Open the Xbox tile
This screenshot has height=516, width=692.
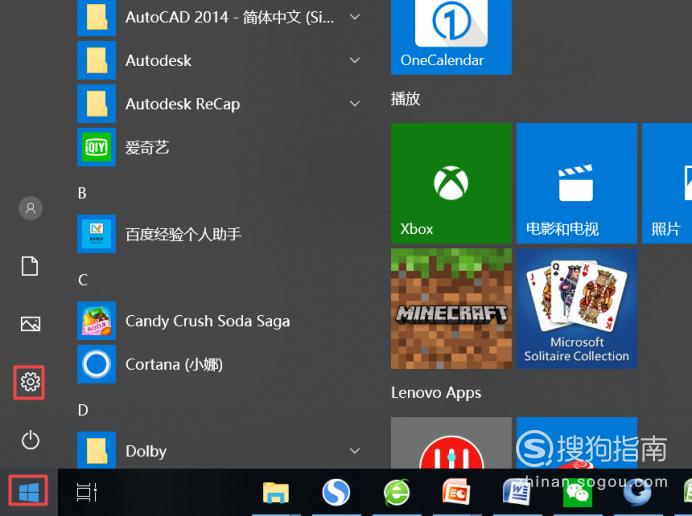pos(451,183)
